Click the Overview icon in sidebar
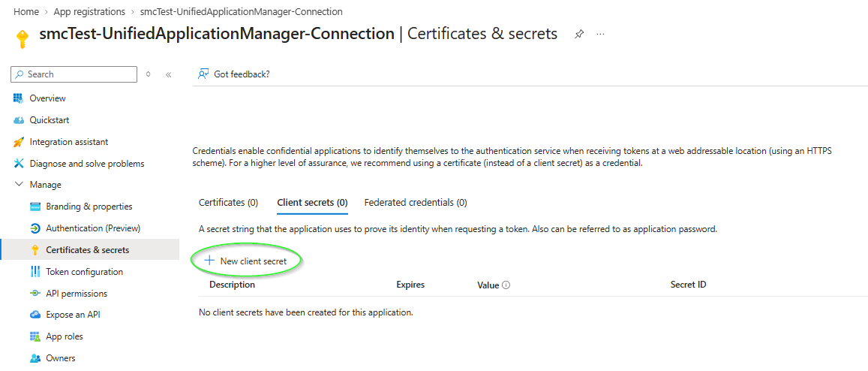Image resolution: width=868 pixels, height=371 pixels. click(19, 98)
